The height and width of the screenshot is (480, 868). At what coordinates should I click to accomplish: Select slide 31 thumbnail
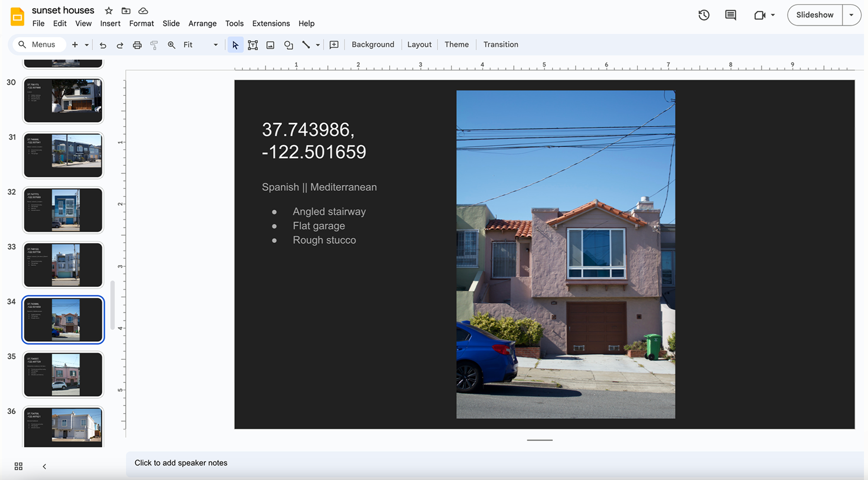[63, 155]
